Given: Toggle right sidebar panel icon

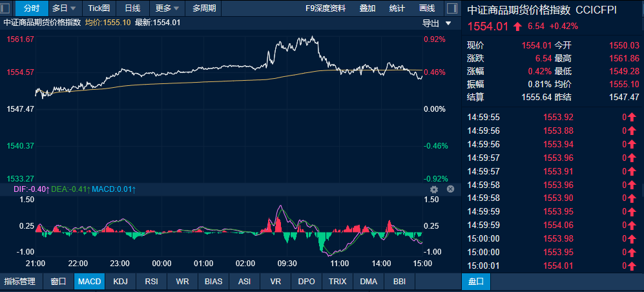Looking at the screenshot, I should click(452, 8).
